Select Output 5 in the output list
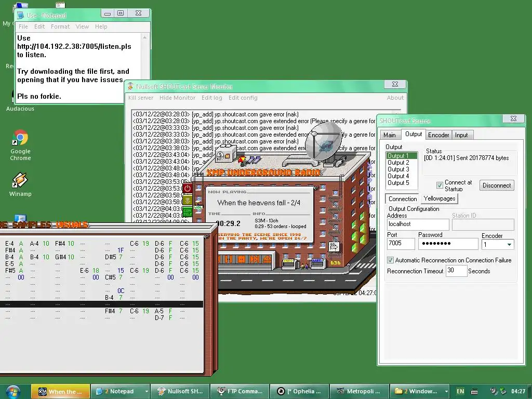This screenshot has width=532, height=399. (402, 183)
